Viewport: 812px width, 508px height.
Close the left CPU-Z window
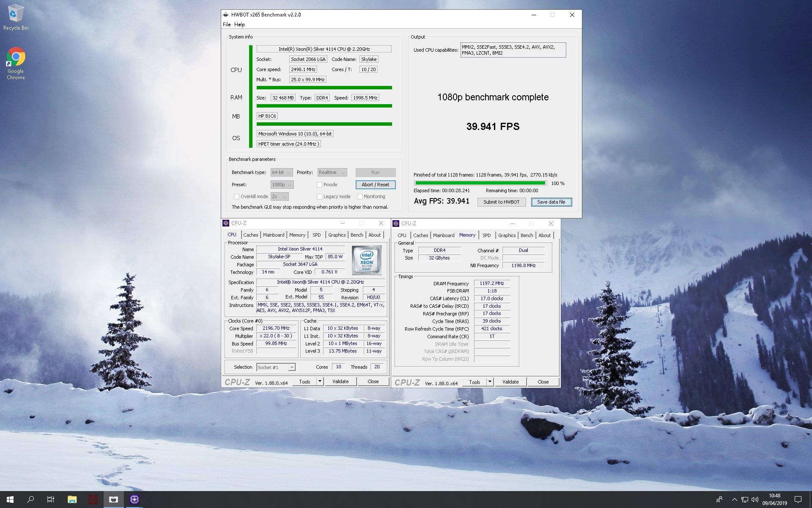pyautogui.click(x=381, y=223)
